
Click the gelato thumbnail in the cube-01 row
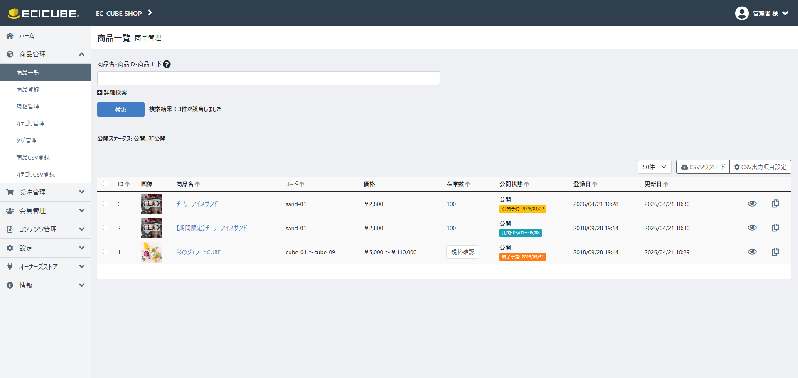(151, 252)
